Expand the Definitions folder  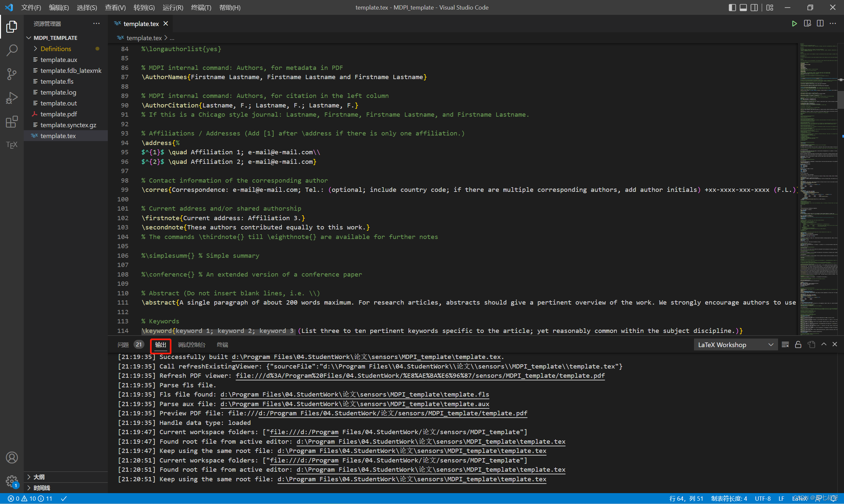click(56, 48)
